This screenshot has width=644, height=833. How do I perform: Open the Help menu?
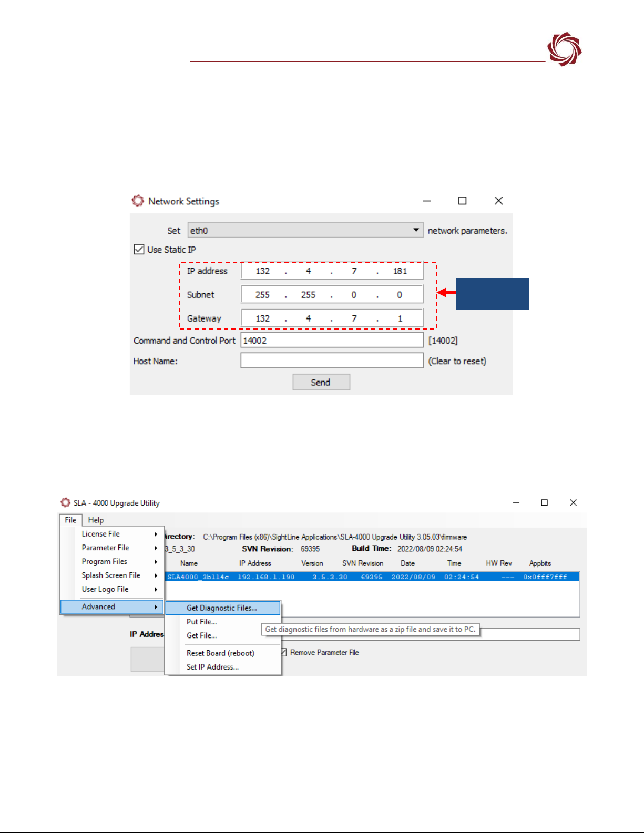click(96, 520)
